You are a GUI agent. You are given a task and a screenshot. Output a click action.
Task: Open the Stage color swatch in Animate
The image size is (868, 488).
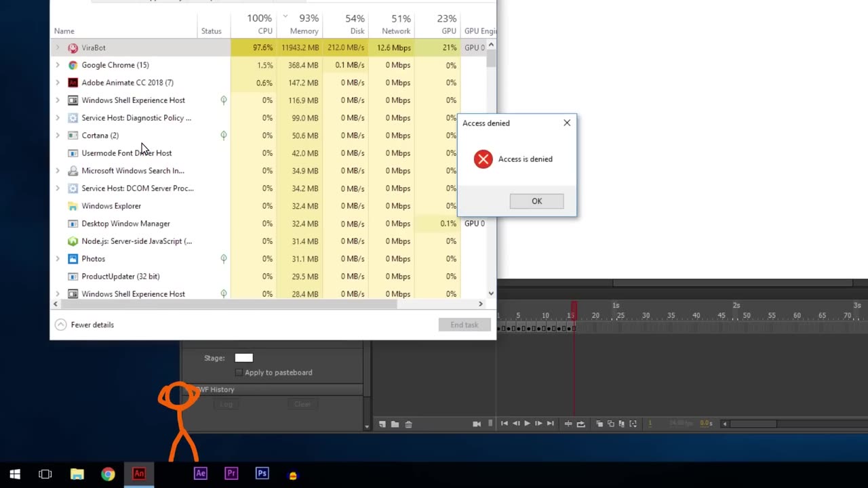pyautogui.click(x=243, y=358)
